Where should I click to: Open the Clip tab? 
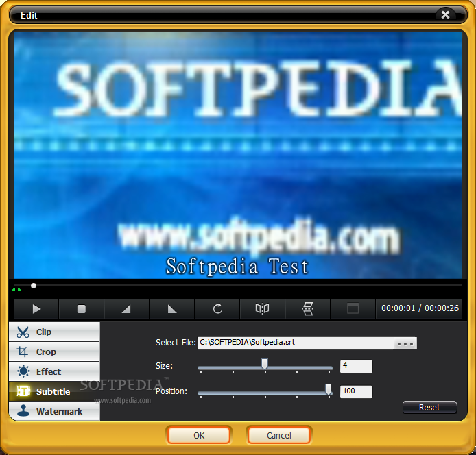54,332
